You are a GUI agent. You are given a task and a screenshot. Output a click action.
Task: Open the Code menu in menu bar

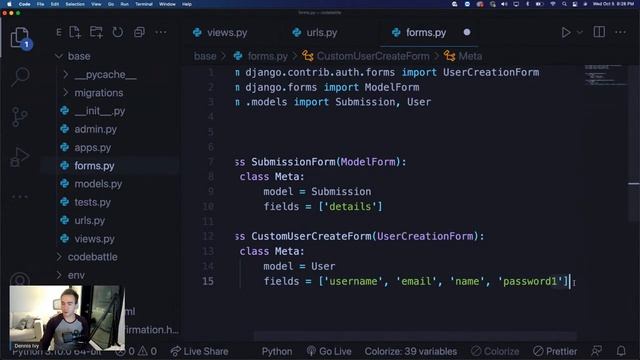24,4
